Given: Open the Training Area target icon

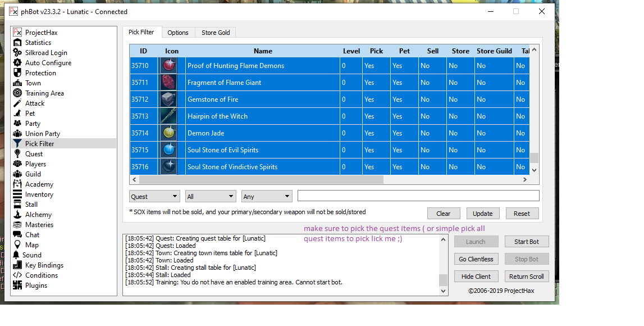Looking at the screenshot, I should (x=17, y=93).
